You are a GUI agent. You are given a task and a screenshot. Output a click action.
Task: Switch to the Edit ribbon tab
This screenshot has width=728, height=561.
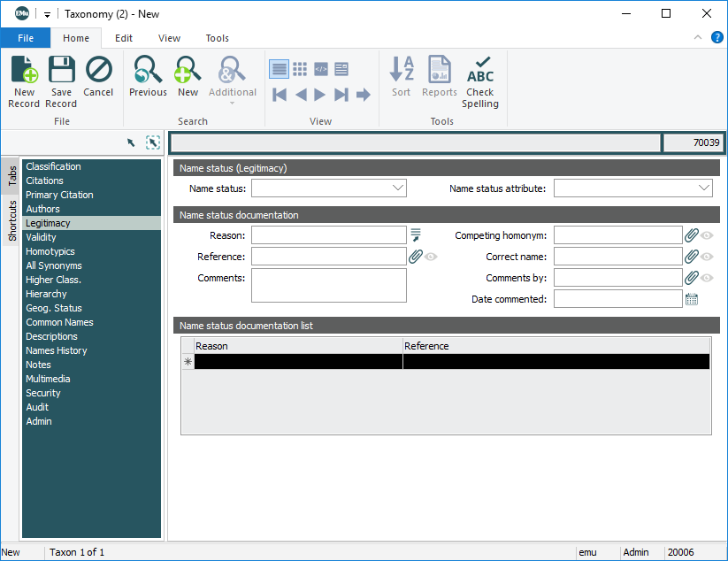pos(124,38)
